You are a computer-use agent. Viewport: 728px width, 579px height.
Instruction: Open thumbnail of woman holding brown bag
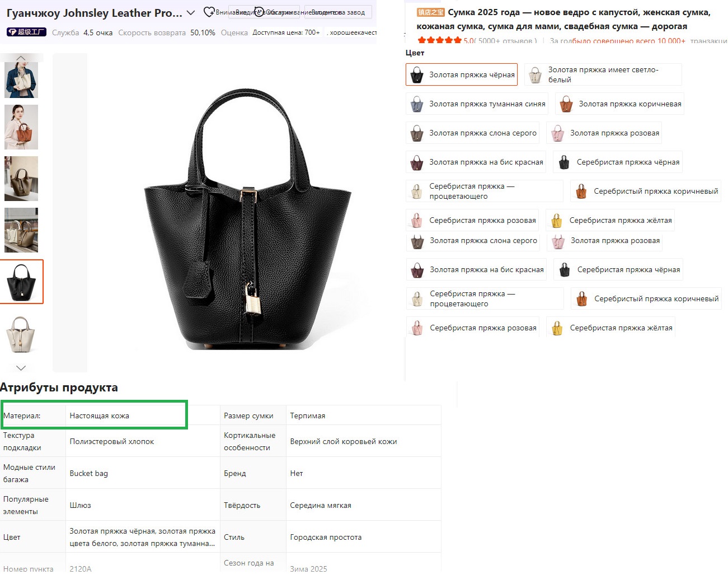(21, 127)
